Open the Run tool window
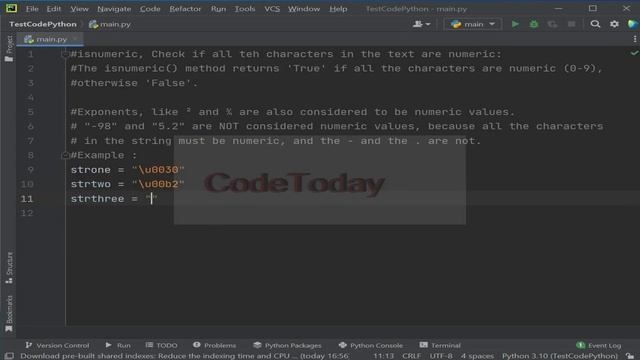Viewport: 640px width, 360px height. [118, 345]
